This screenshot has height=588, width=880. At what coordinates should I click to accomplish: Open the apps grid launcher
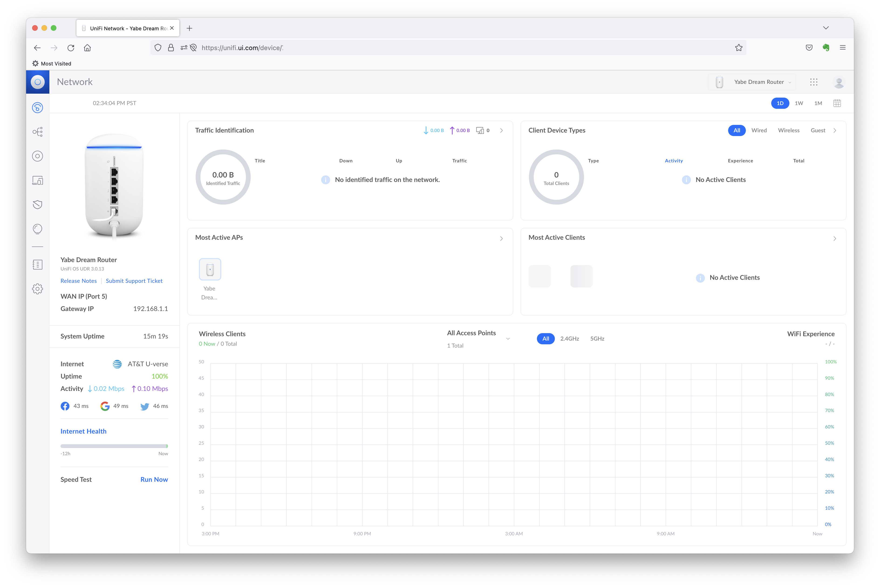814,82
